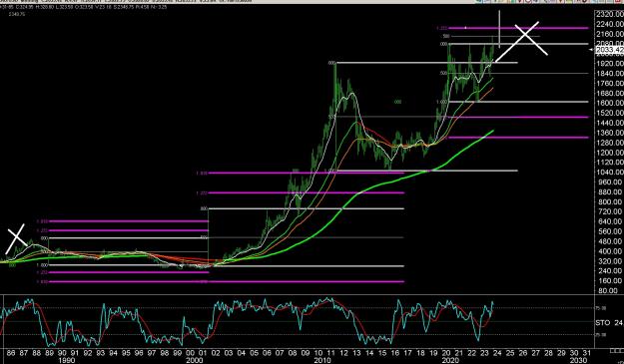
Task: Click the 560.00 price axis label
Action: 611,231
